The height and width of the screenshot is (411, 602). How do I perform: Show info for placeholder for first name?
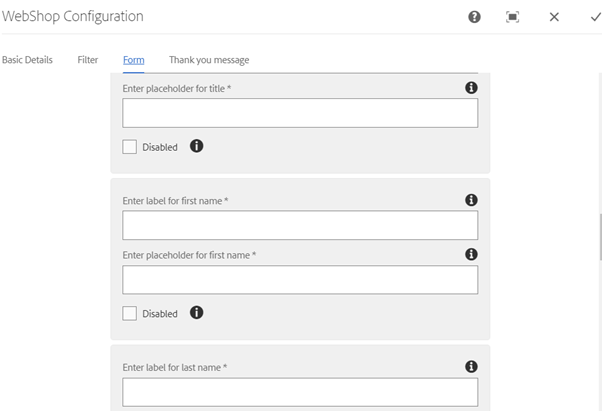pos(471,254)
